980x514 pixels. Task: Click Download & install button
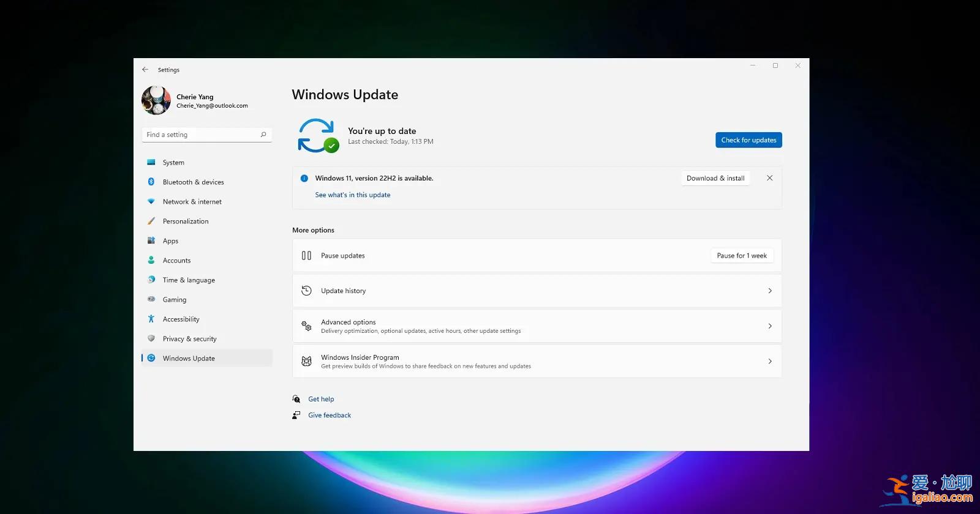pyautogui.click(x=715, y=179)
